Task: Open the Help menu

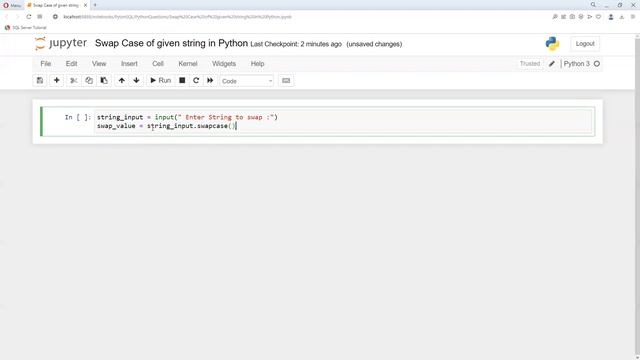Action: (x=257, y=64)
